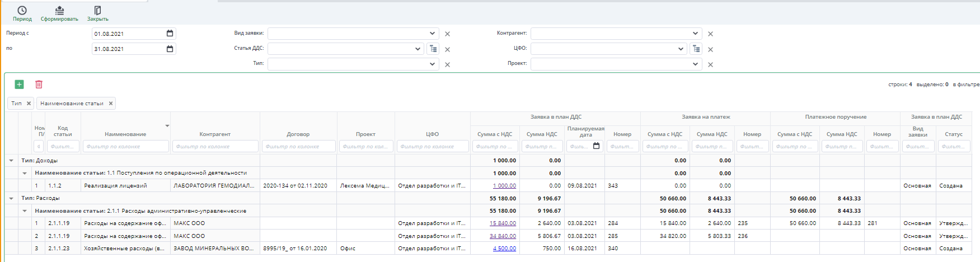Click the Закрыть toolbar icon
980x262 pixels.
97,10
